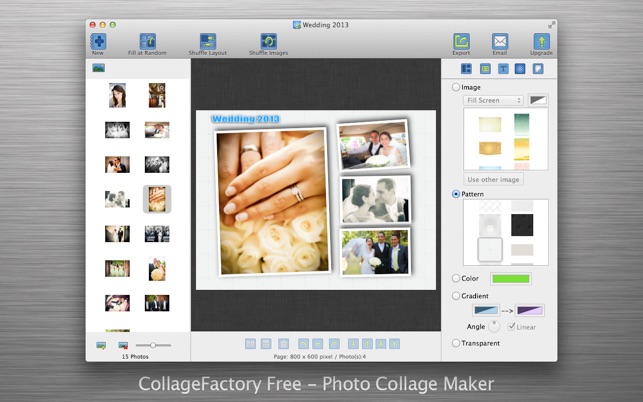This screenshot has height=402, width=643.
Task: Click the trash delete icon
Action: point(283,344)
